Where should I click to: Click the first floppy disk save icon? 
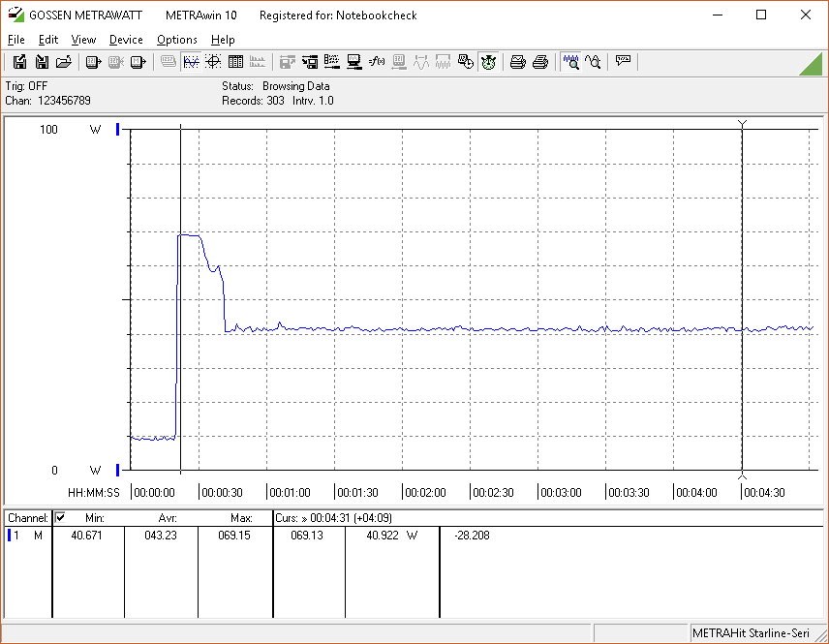click(19, 62)
